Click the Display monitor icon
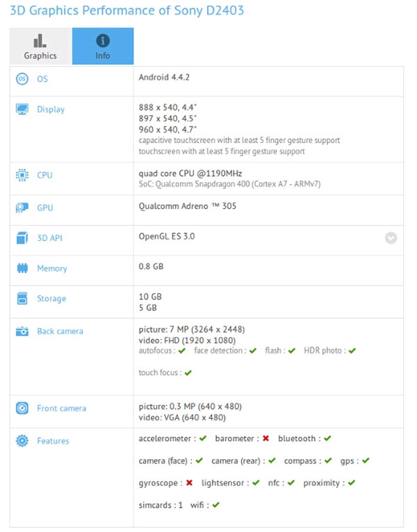The width and height of the screenshot is (417, 532). click(22, 110)
